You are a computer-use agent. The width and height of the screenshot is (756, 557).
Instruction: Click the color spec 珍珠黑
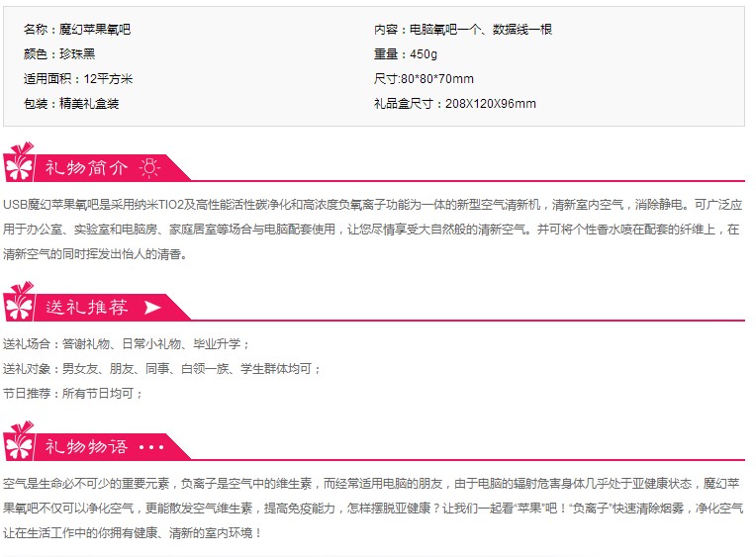(x=77, y=54)
